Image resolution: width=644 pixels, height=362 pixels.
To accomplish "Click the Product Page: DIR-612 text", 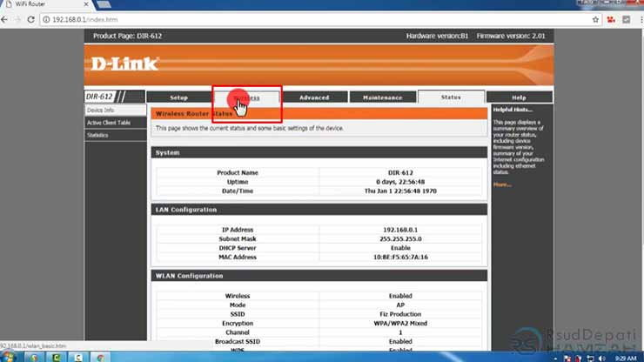I will [x=127, y=36].
